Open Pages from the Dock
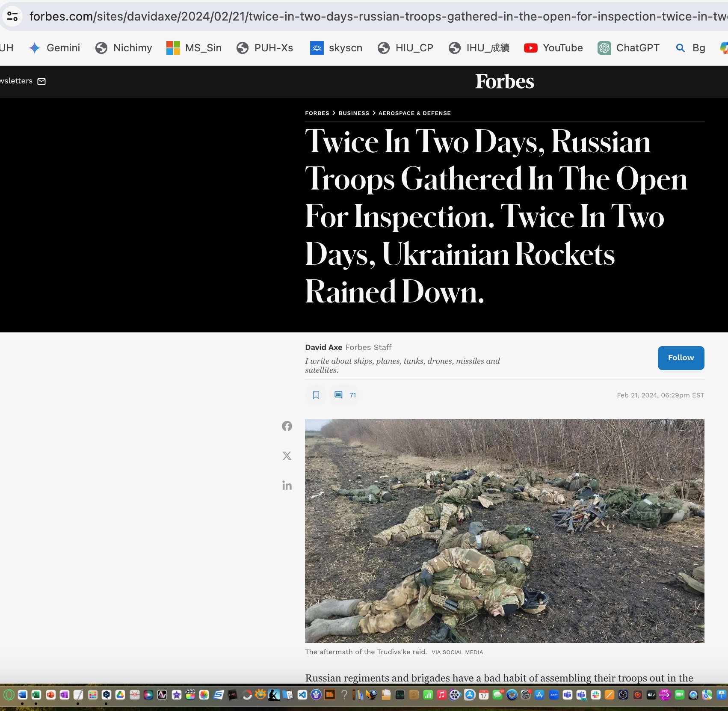Viewport: 728px width, 711px height. click(610, 695)
